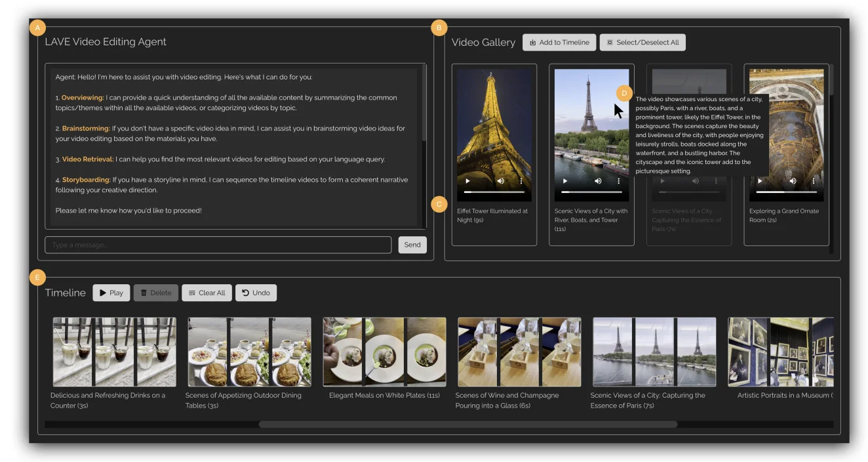868x462 pixels.
Task: Toggle volume on Scenic Views river video
Action: pos(598,181)
